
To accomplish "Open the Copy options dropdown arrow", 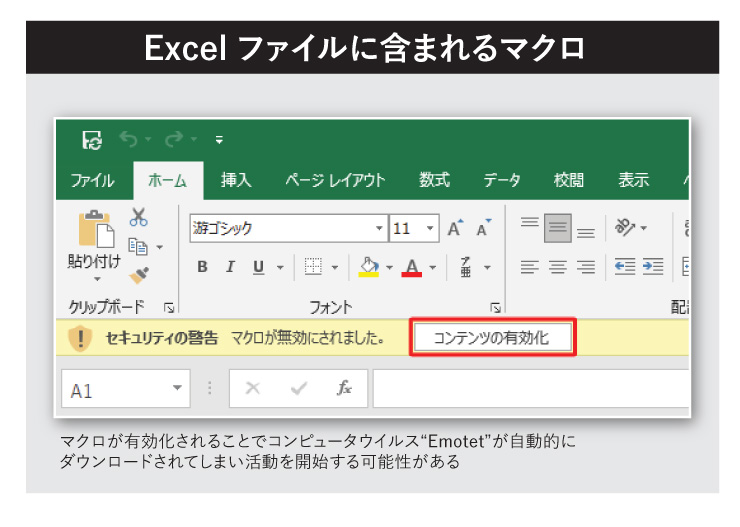I will pyautogui.click(x=160, y=247).
